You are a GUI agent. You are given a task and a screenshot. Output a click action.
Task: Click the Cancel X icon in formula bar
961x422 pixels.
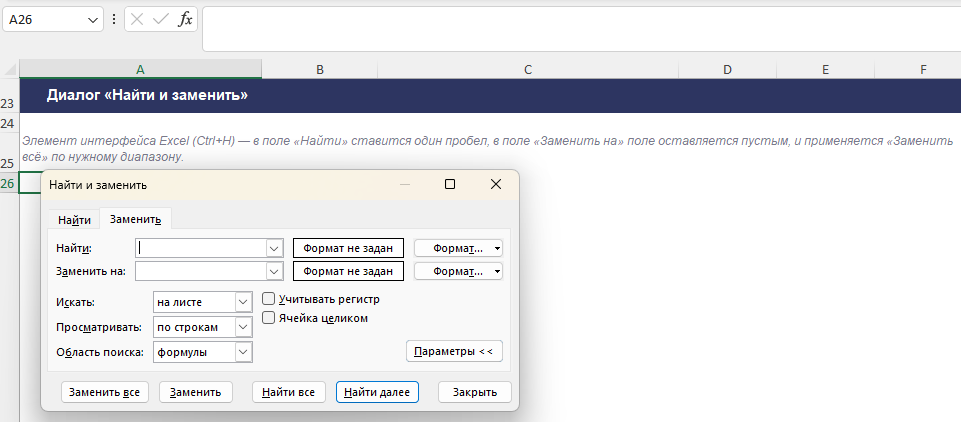pos(137,20)
